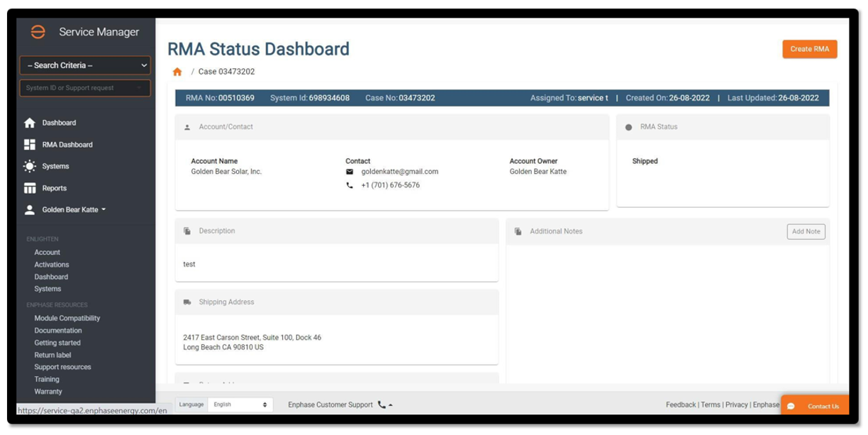Click the Systems sun icon in sidebar
The height and width of the screenshot is (435, 868).
(x=28, y=166)
